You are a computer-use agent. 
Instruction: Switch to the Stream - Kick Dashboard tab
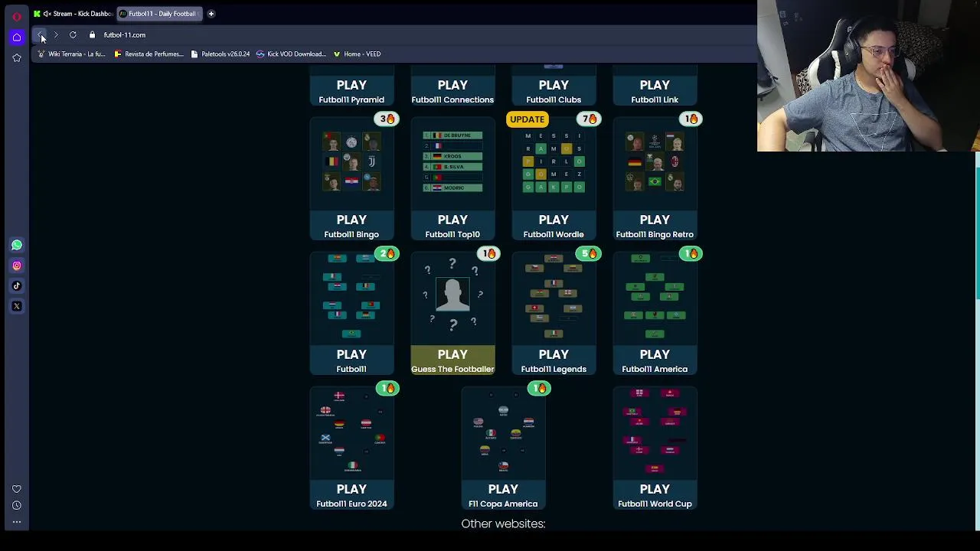coord(73,14)
